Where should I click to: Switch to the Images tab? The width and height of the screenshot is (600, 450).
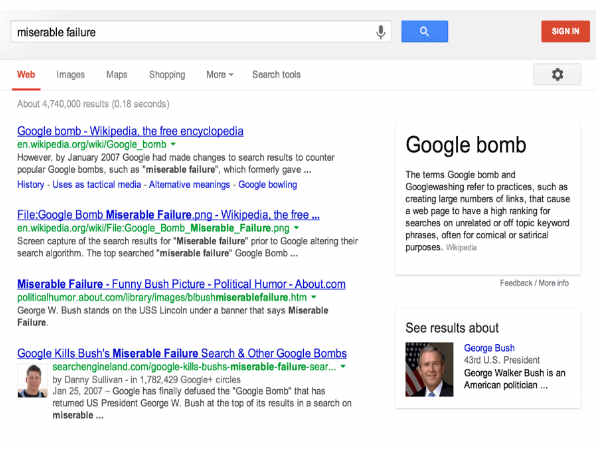pos(70,75)
